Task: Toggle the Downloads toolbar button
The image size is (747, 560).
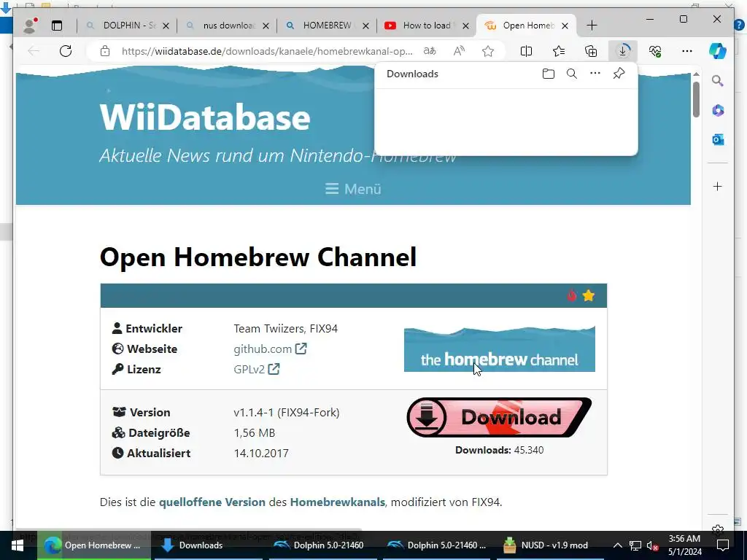Action: click(x=623, y=51)
